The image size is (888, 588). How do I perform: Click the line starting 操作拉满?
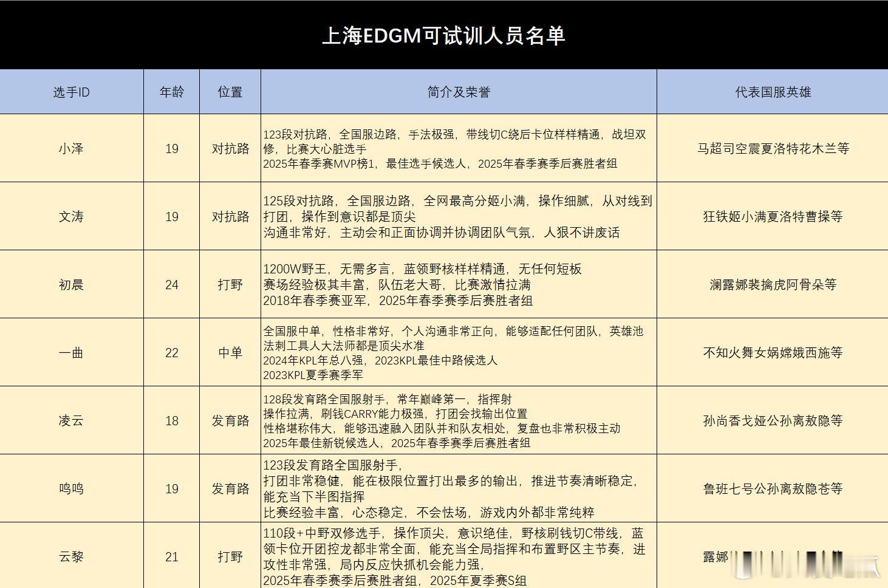[395, 414]
